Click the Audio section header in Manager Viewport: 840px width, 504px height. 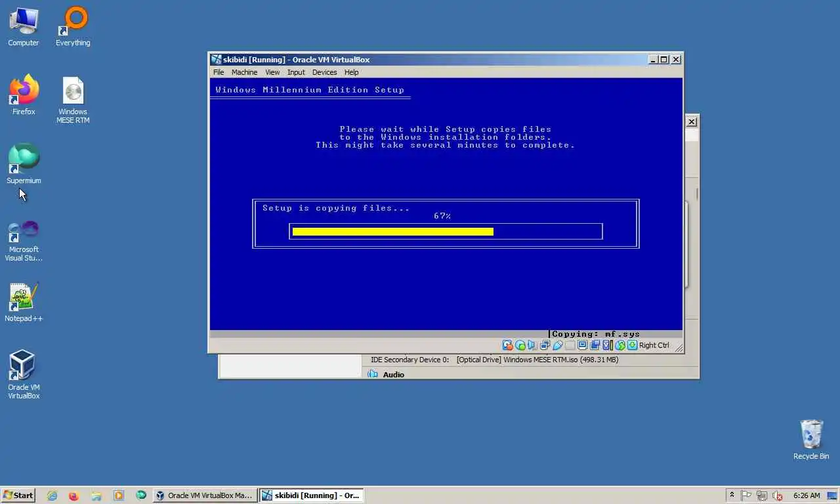[x=393, y=375]
